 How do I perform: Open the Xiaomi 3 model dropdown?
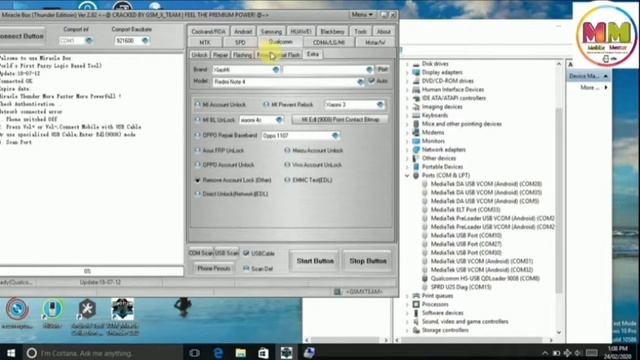(x=380, y=105)
